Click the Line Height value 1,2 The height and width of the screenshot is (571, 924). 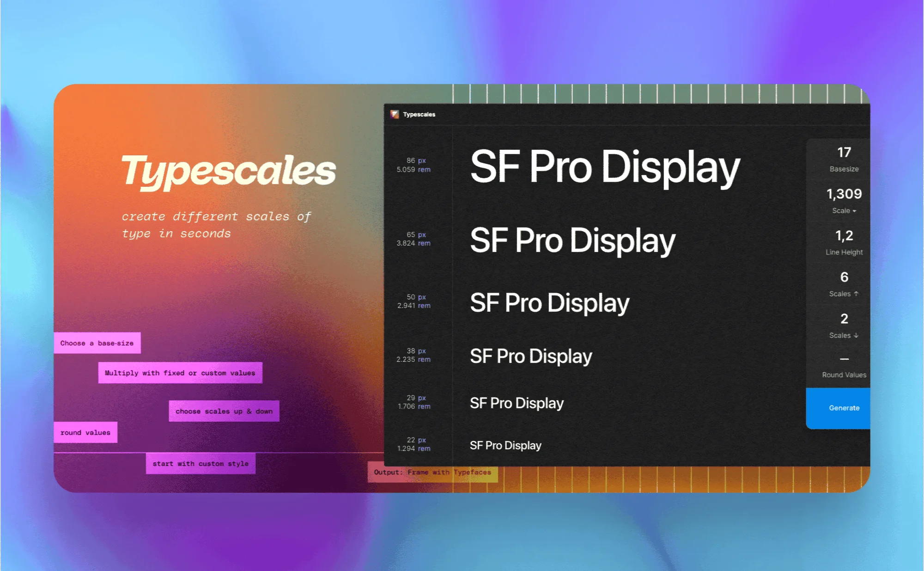[x=844, y=236]
